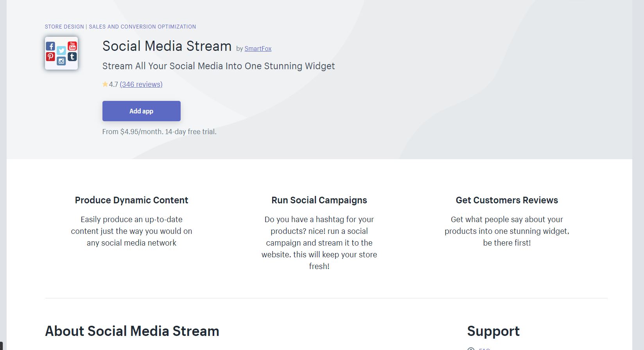Click the About Social Media Stream heading
Viewport: 644px width, 350px height.
(x=132, y=331)
